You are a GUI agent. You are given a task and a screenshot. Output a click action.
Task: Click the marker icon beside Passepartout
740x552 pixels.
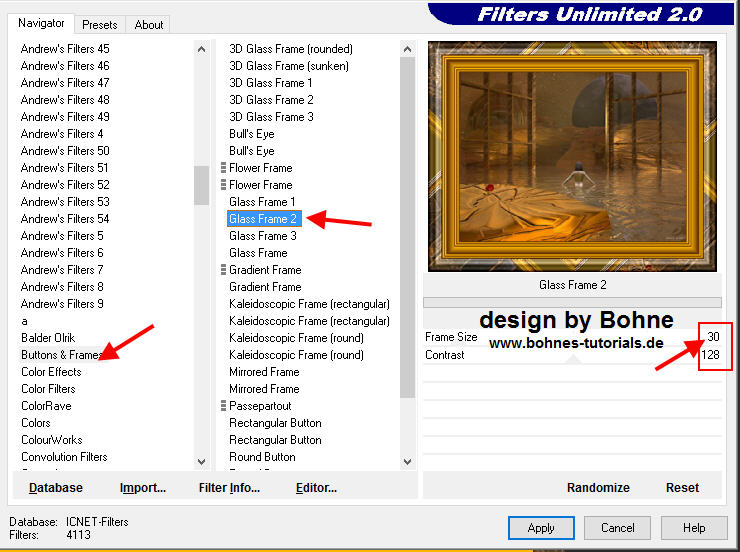click(x=223, y=406)
